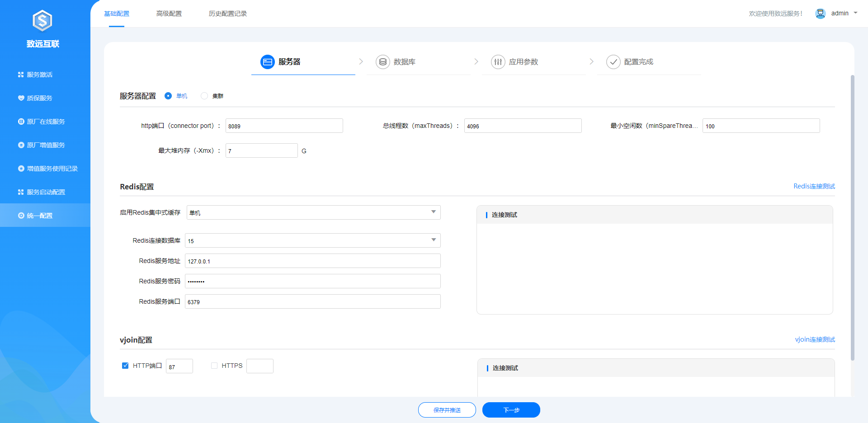
Task: Click the 致远互联 logo icon
Action: (42, 21)
